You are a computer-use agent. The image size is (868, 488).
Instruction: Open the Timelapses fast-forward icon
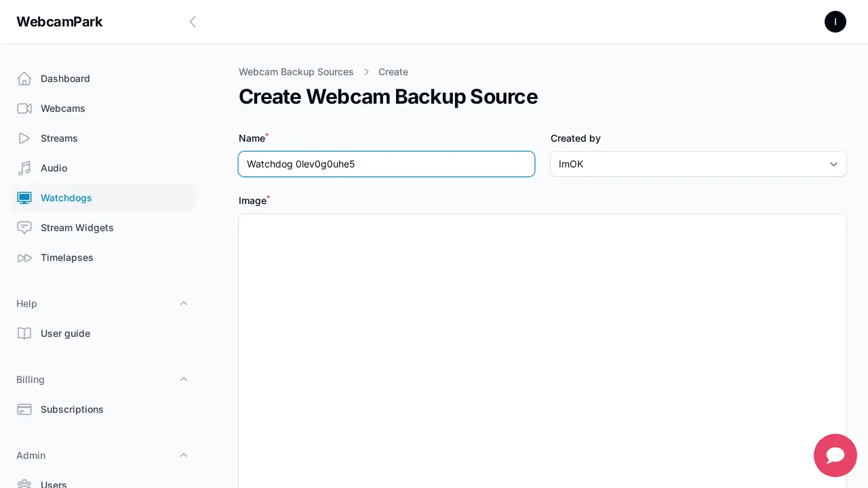24,258
